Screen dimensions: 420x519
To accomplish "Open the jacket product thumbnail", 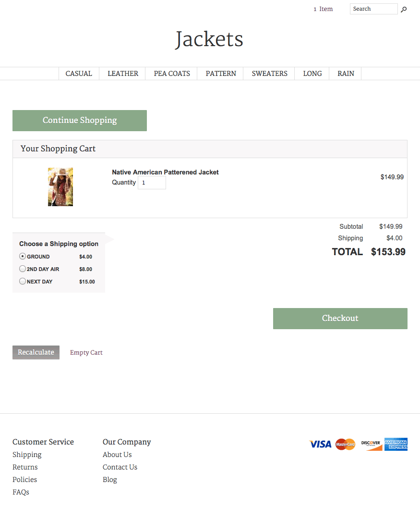I will pyautogui.click(x=60, y=187).
